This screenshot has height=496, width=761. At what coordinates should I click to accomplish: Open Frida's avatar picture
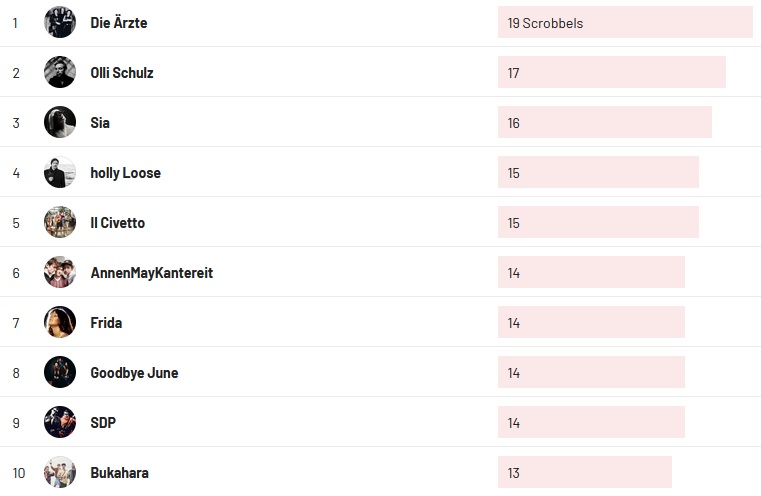[x=60, y=322]
